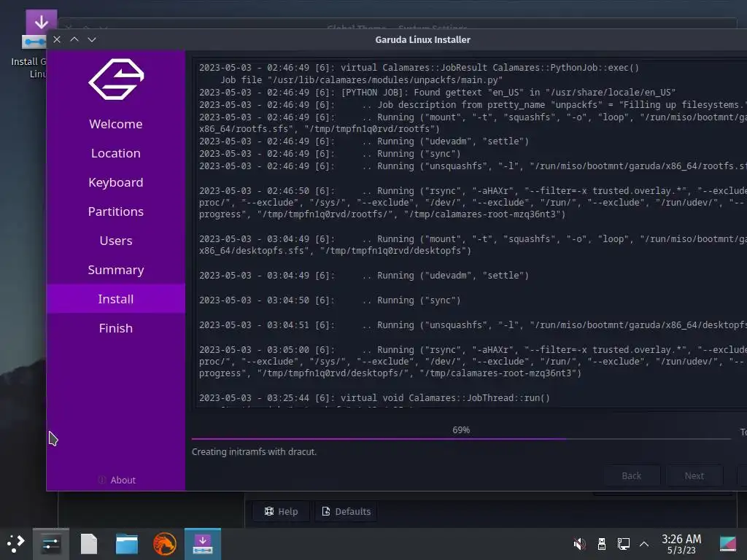Close the Garuda Linux Installer window

click(57, 39)
